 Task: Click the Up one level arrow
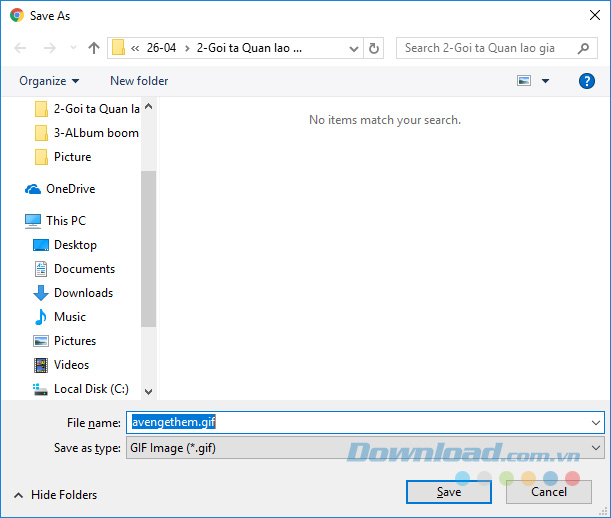click(x=94, y=48)
